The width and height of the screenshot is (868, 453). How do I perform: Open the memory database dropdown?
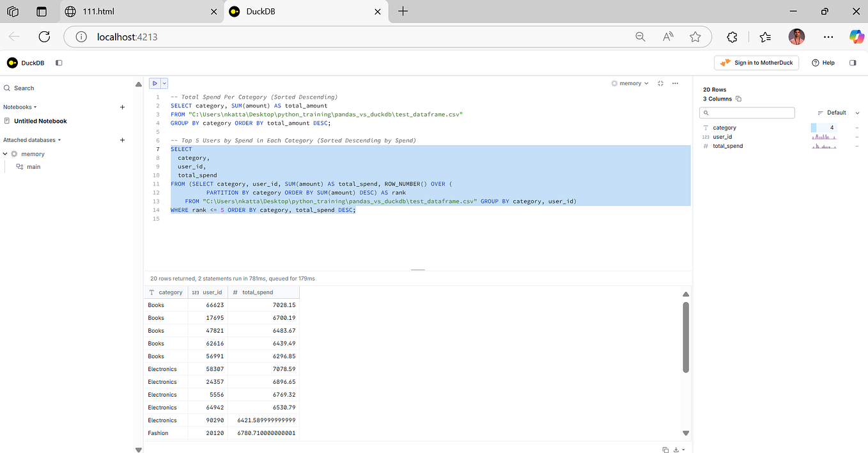[630, 83]
